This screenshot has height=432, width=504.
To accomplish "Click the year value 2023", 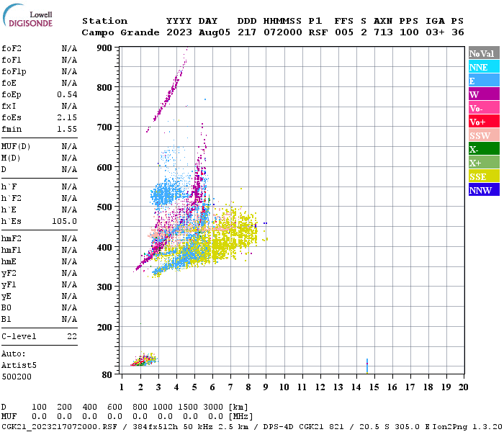I will (x=179, y=32).
